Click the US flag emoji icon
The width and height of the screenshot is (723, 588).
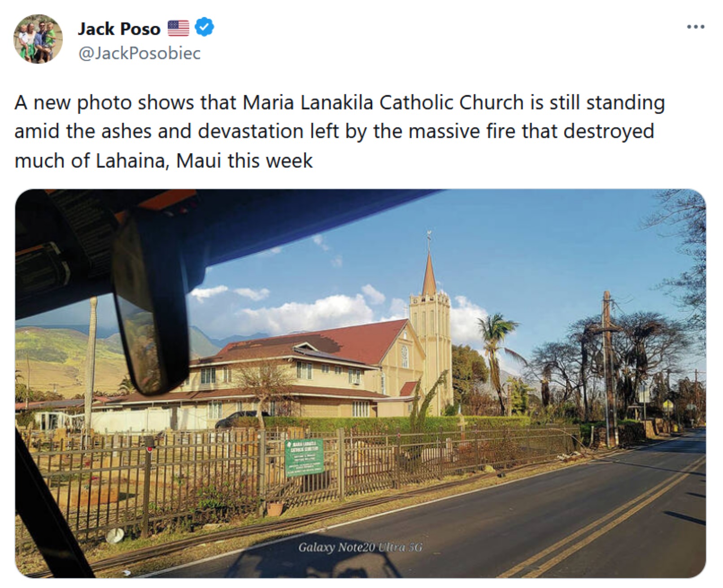click(179, 28)
